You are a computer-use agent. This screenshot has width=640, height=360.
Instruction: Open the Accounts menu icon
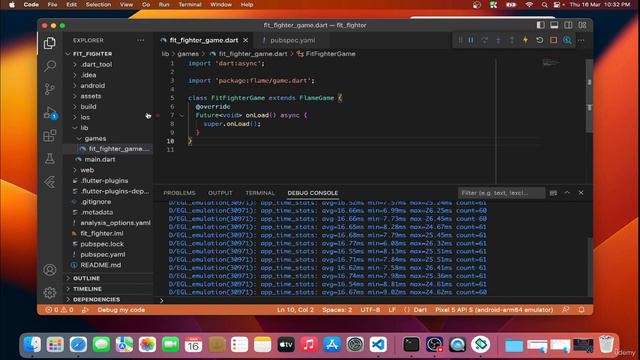coord(50,270)
